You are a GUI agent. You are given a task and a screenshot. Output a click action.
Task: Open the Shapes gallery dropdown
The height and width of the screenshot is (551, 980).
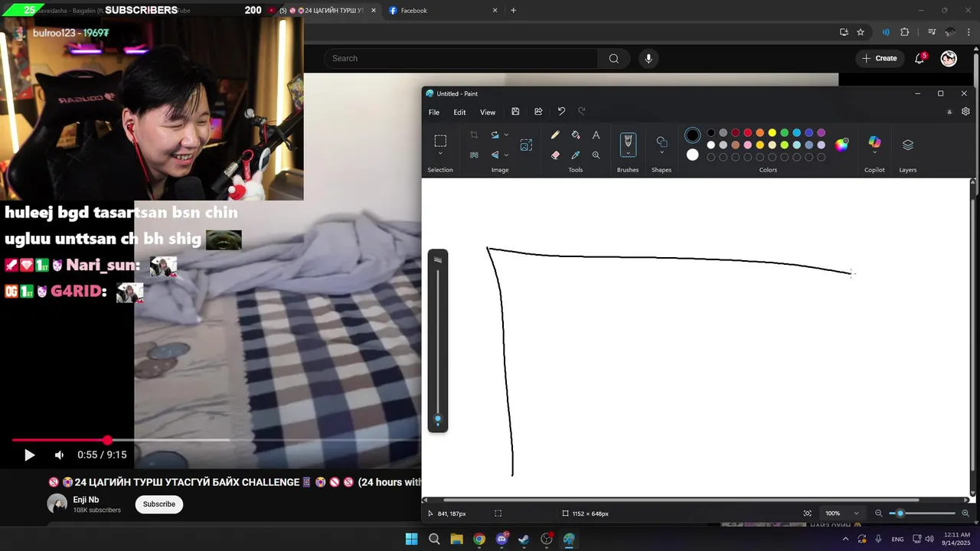pos(661,152)
